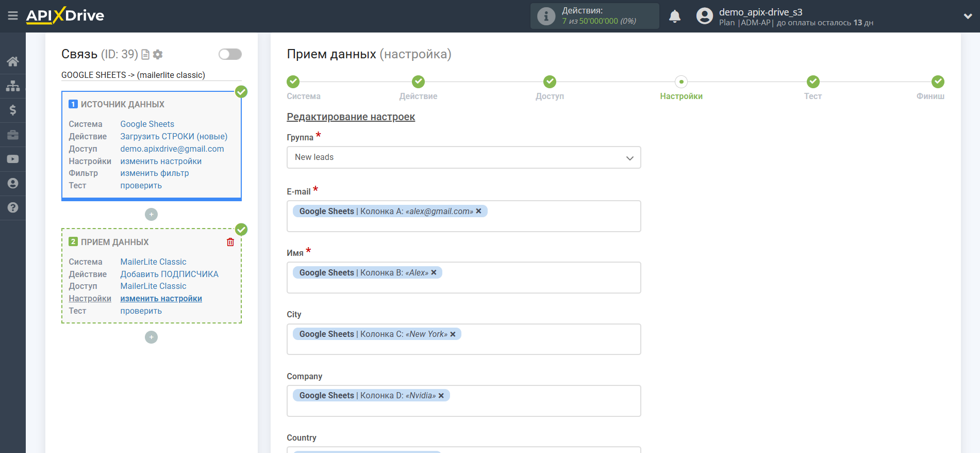Click изменить настройки in data source

(161, 161)
